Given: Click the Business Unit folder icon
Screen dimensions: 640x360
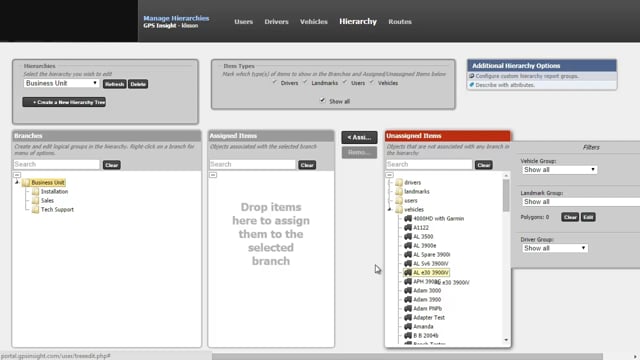Looking at the screenshot, I should pos(26,182).
